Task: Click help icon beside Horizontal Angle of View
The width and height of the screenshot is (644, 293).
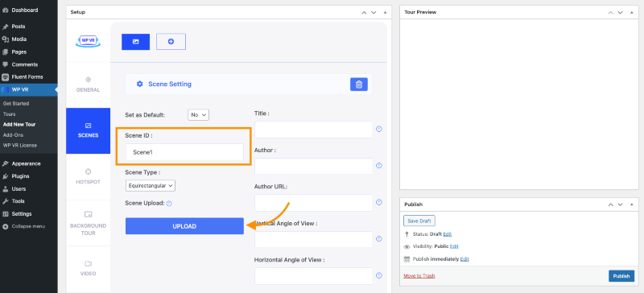Action: click(379, 276)
